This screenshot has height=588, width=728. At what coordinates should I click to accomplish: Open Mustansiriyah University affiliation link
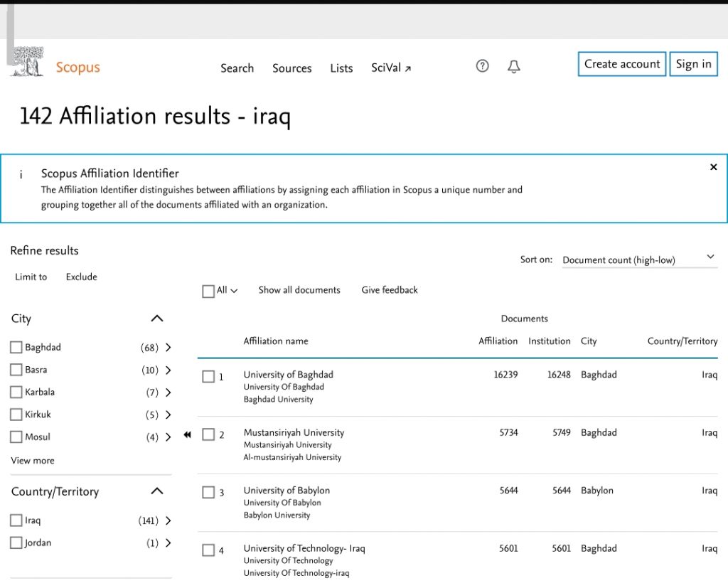(294, 432)
